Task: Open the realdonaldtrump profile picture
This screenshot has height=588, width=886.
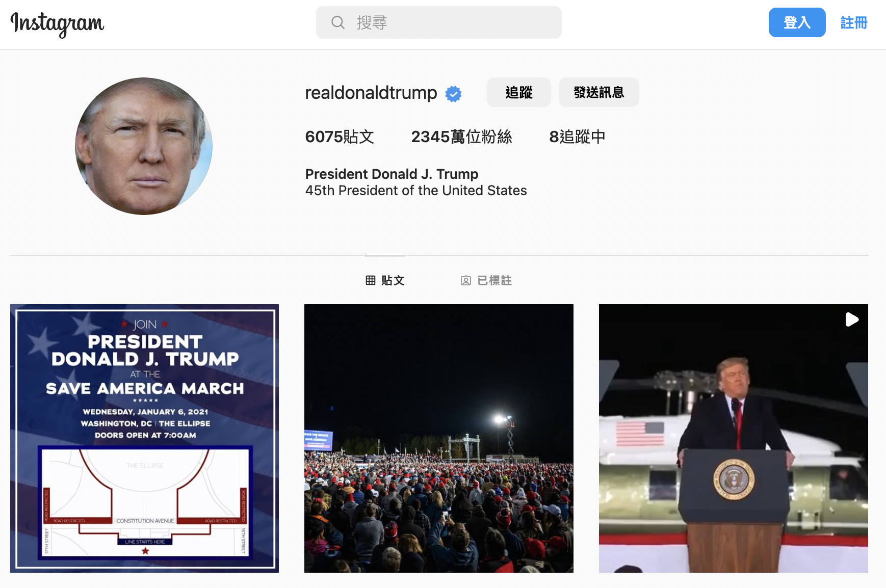Action: coord(144,146)
